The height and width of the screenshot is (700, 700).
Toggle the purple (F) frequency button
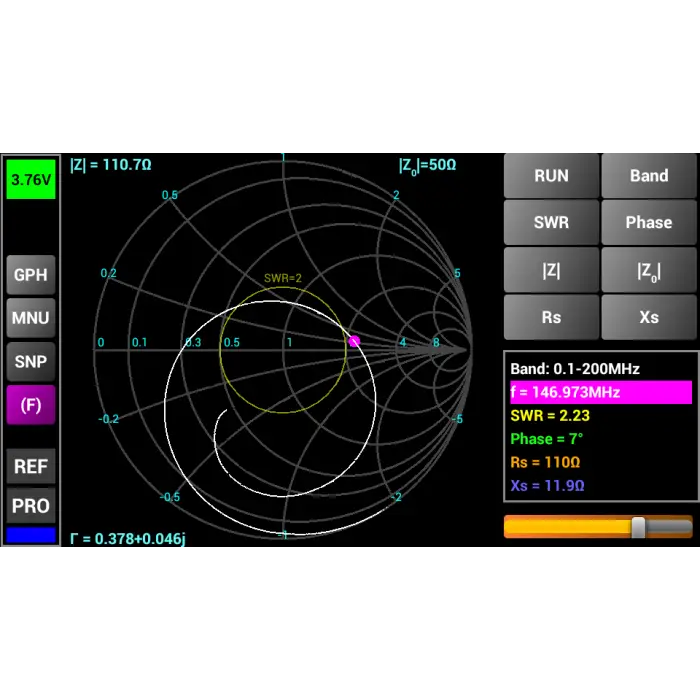tap(30, 405)
